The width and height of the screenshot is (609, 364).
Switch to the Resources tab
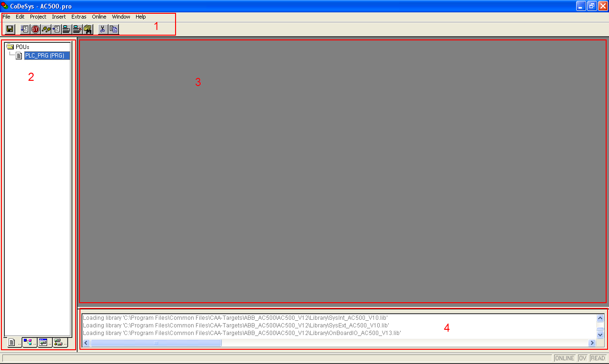(x=60, y=343)
